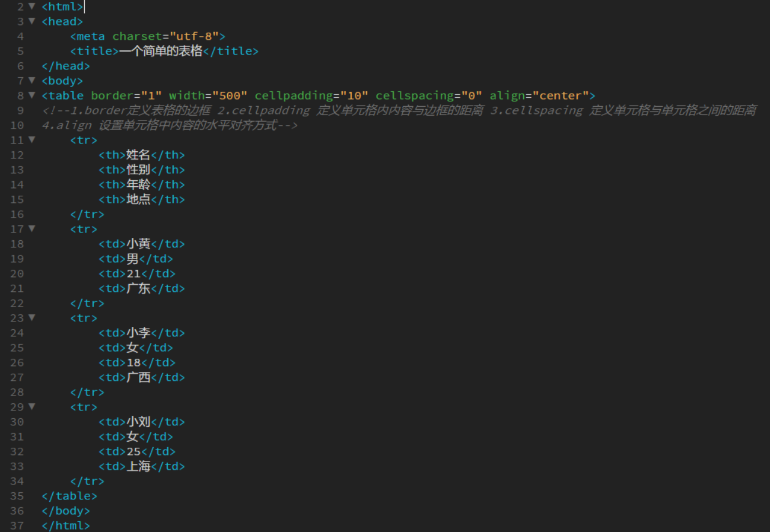770x532 pixels.
Task: Click the line number 10 in gutter
Action: pos(17,125)
